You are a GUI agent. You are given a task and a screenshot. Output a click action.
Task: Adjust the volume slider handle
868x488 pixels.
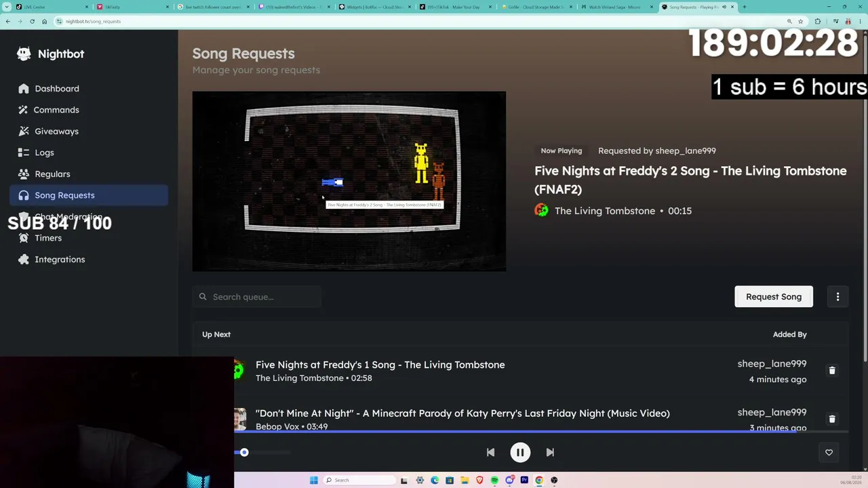pyautogui.click(x=244, y=452)
